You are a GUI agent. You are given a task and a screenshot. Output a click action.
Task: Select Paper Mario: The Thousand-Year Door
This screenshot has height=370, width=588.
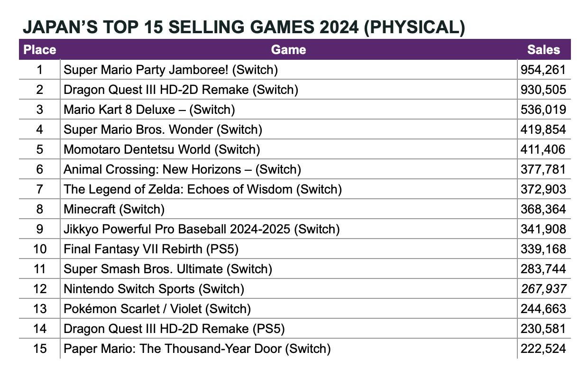click(197, 349)
